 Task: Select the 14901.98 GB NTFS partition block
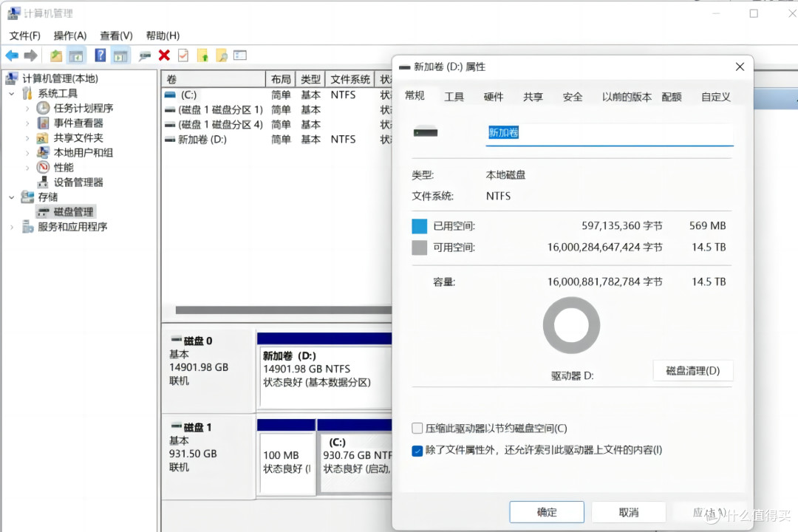325,378
